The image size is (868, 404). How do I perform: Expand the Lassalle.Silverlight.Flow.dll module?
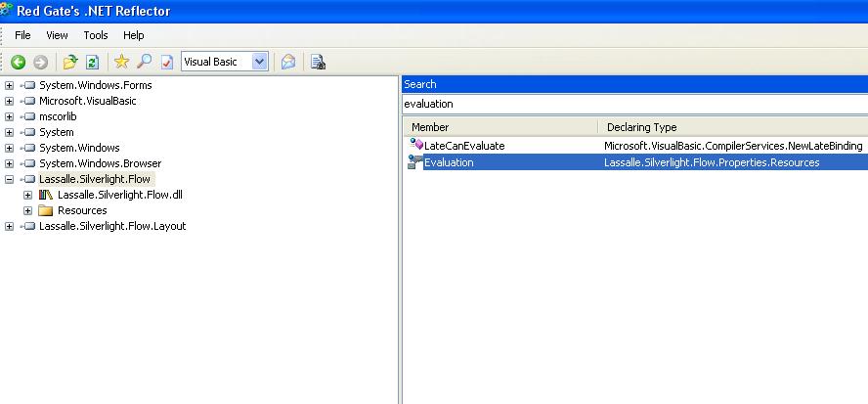coord(27,195)
